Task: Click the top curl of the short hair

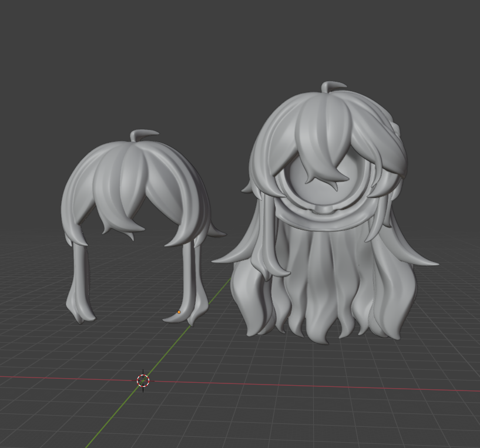Action: click(x=143, y=135)
